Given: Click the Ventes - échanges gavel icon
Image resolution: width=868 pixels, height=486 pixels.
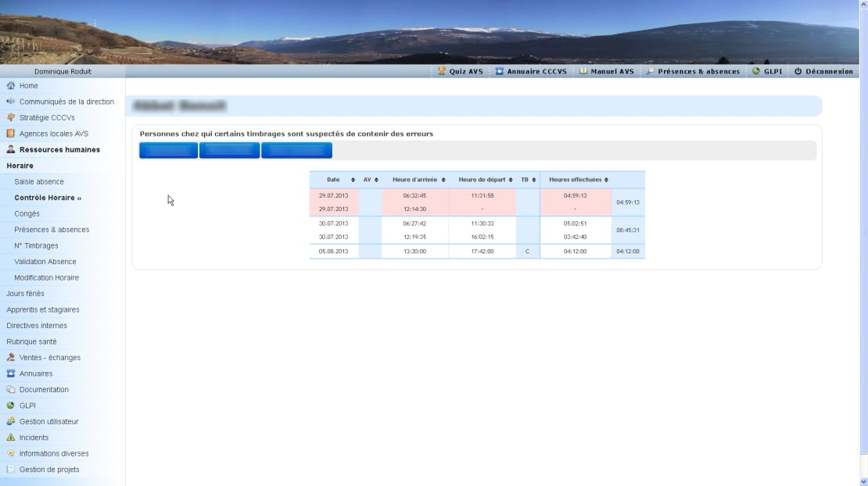Looking at the screenshot, I should (x=10, y=357).
